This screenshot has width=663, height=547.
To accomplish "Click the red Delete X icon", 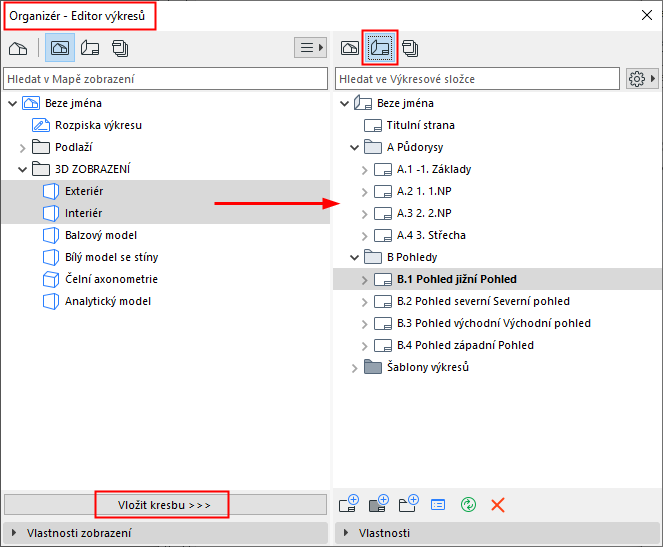I will click(x=498, y=505).
